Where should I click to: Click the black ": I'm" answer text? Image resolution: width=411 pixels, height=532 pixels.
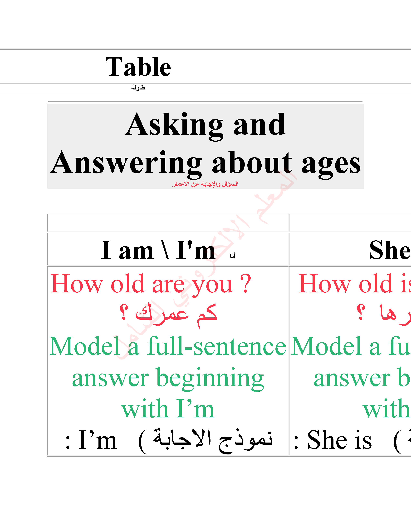pos(91,440)
